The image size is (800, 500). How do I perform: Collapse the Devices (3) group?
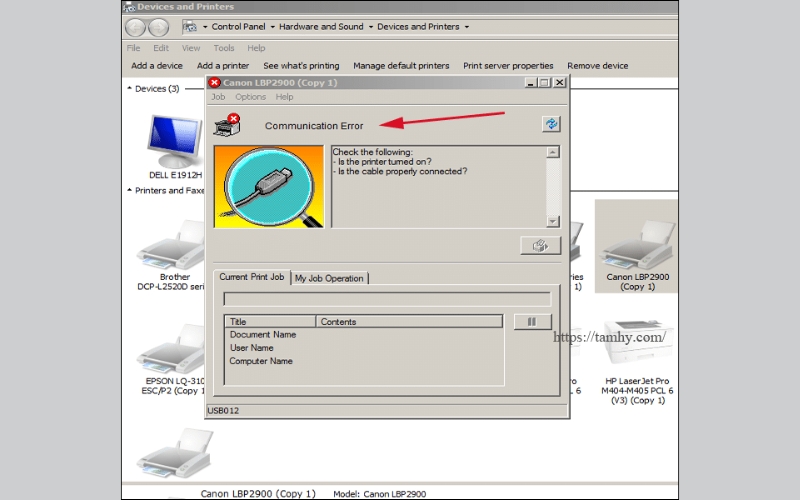click(x=130, y=88)
